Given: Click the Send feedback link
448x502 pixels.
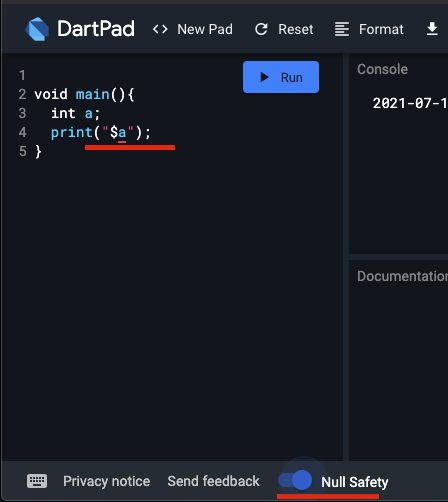Looking at the screenshot, I should (x=213, y=481).
